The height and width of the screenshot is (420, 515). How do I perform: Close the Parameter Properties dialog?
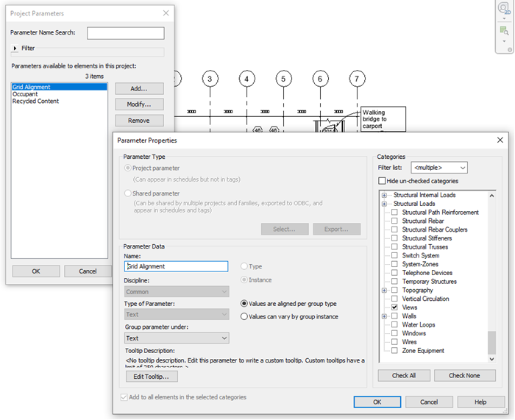coord(500,140)
